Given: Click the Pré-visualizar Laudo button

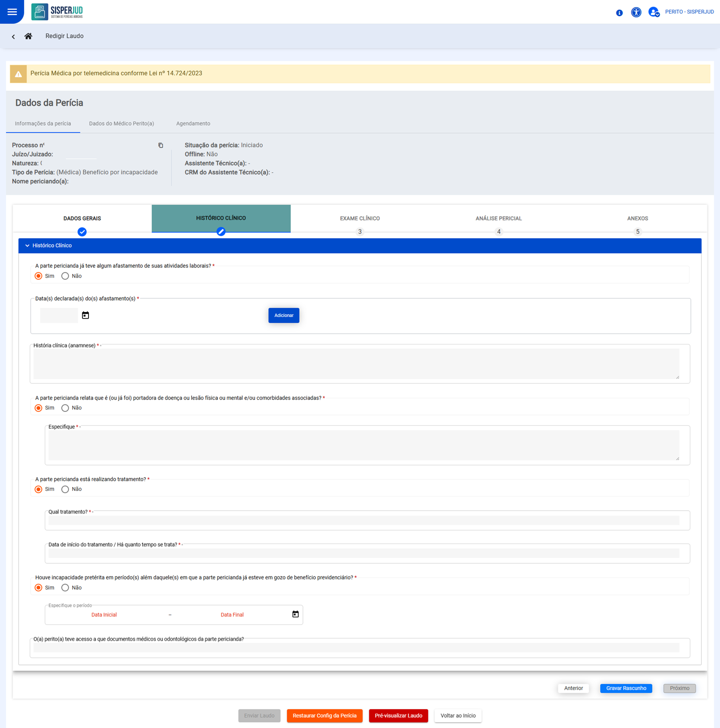Looking at the screenshot, I should click(x=398, y=716).
